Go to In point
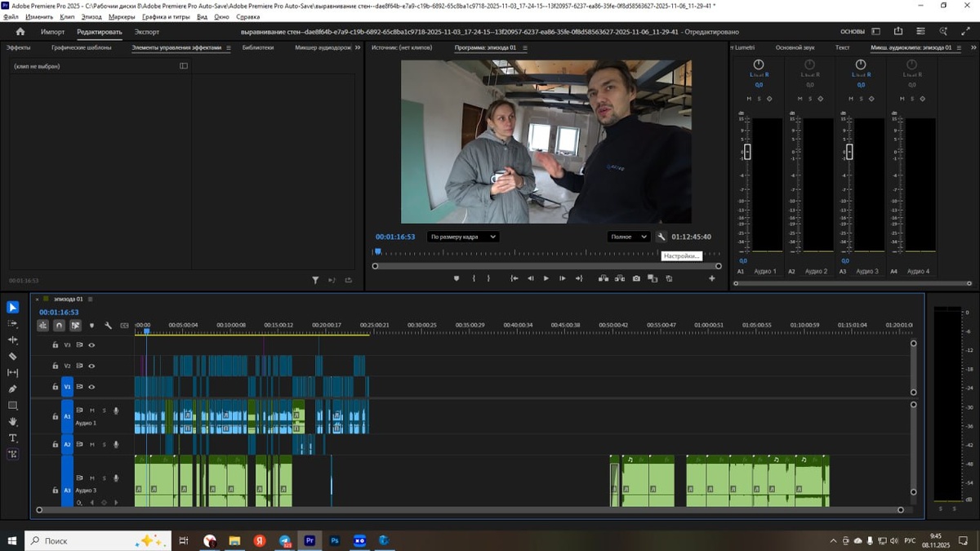This screenshot has width=980, height=551. click(x=514, y=278)
